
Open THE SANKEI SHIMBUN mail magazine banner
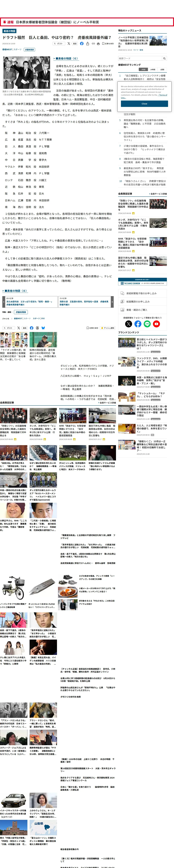(142, 282)
